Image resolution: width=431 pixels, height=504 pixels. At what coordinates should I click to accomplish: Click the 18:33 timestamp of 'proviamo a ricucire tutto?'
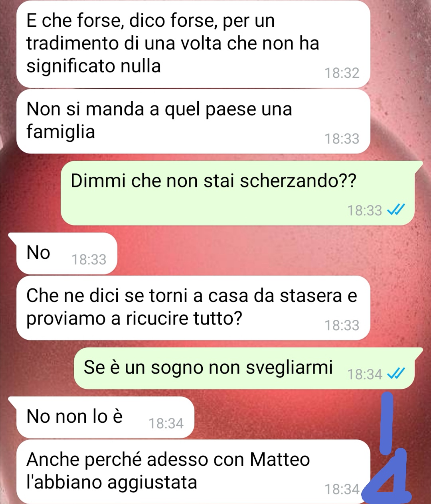342,325
